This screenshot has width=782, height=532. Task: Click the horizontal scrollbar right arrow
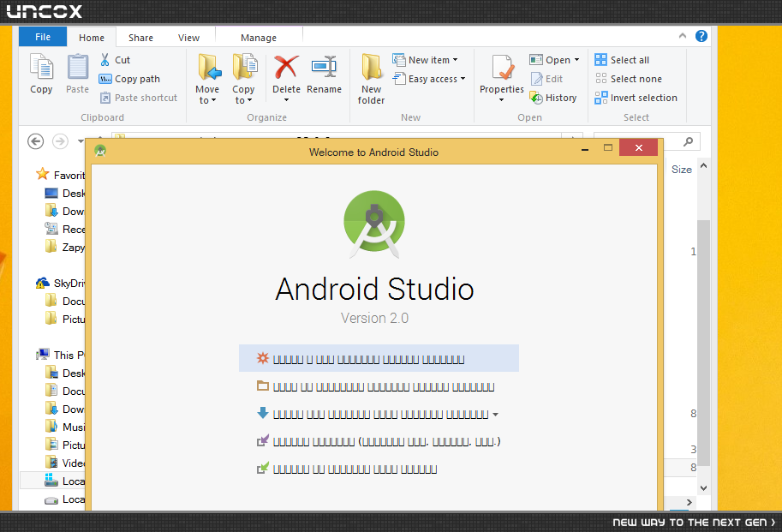click(689, 502)
